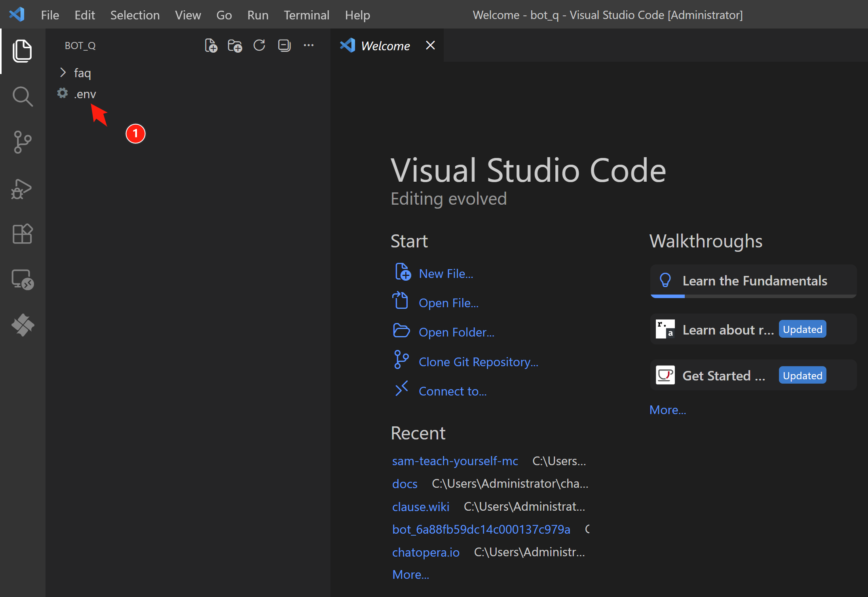This screenshot has width=868, height=597.
Task: Open recent folder sam-teach-yourself-mc
Action: pyautogui.click(x=455, y=461)
